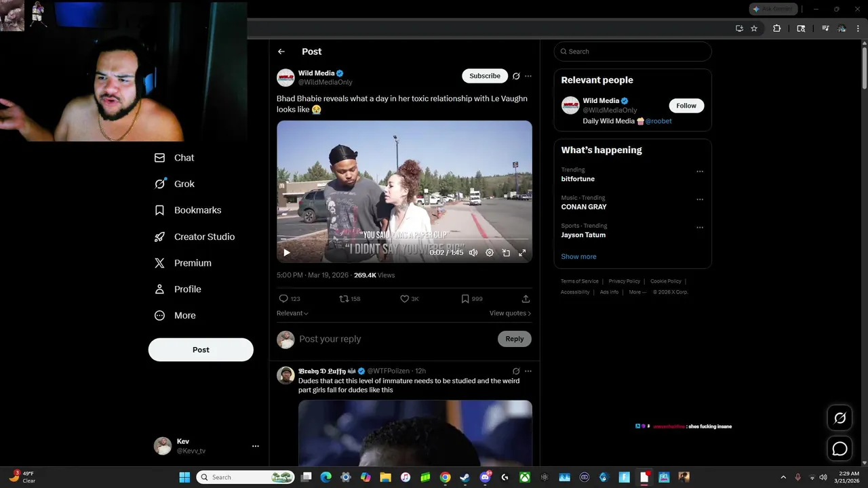This screenshot has height=488, width=868.
Task: Mute the video volume icon
Action: tap(473, 253)
